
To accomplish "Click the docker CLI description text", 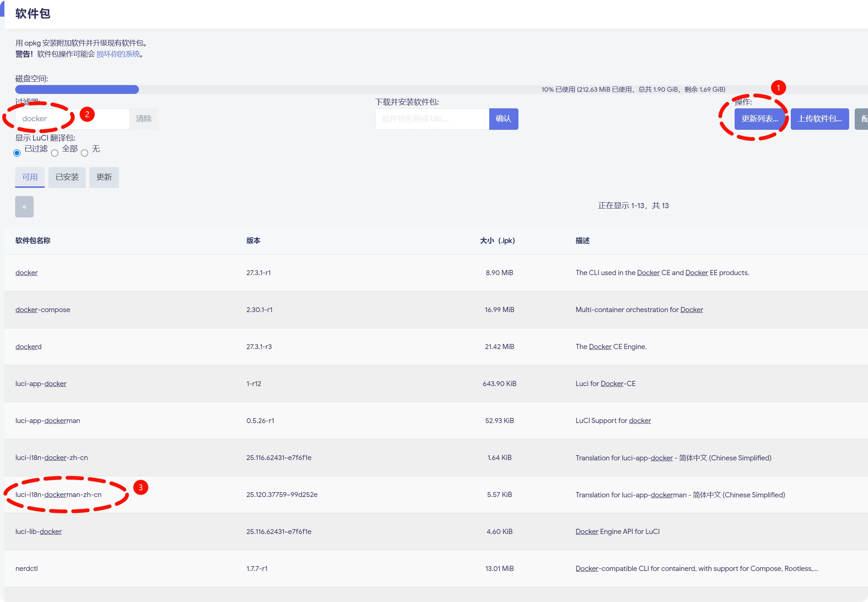I will pyautogui.click(x=662, y=273).
